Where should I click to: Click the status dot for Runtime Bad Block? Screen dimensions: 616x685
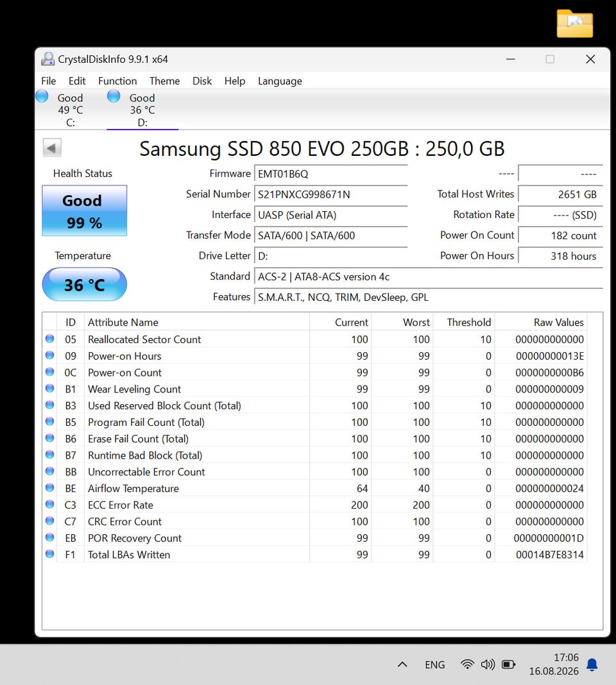(50, 455)
